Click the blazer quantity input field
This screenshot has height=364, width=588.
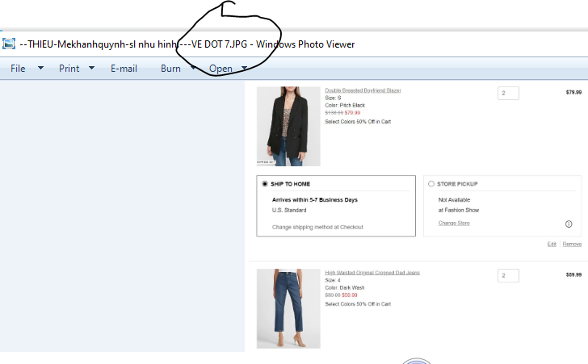[x=508, y=93]
